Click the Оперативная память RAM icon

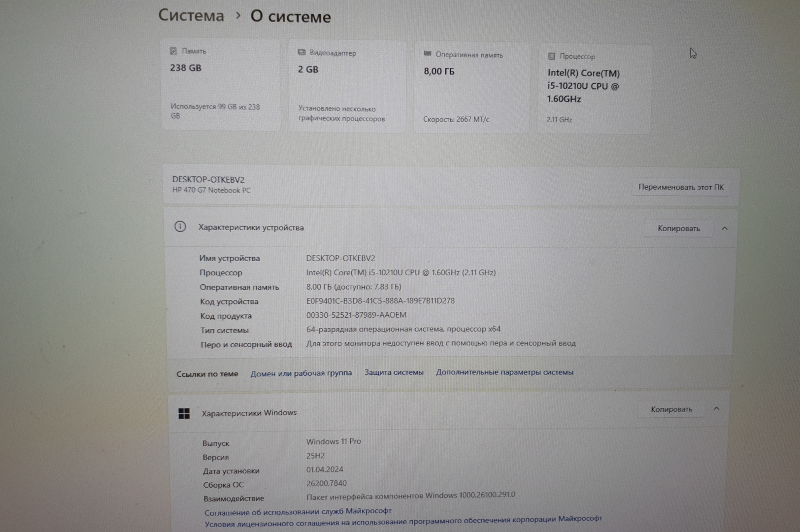point(428,54)
